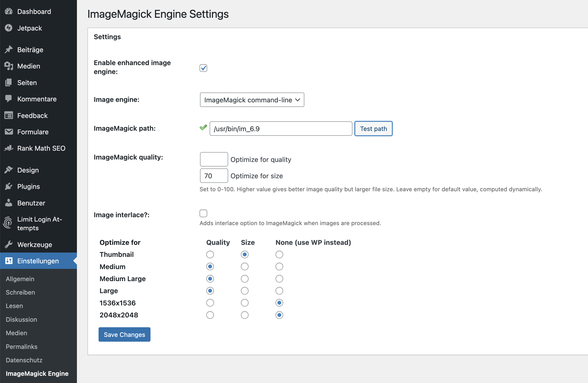
Task: Click the Beiträge pushpin icon
Action: [9, 50]
